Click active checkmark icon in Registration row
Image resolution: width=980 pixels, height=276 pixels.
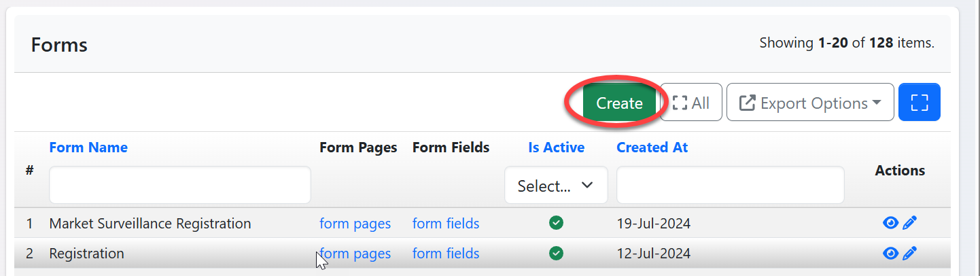coord(556,253)
